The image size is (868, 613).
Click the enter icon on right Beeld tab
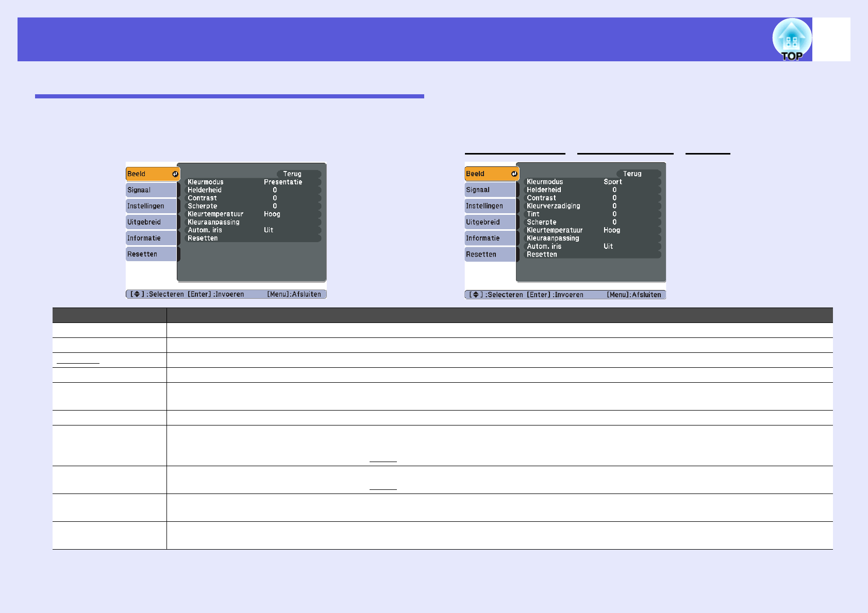(x=514, y=174)
